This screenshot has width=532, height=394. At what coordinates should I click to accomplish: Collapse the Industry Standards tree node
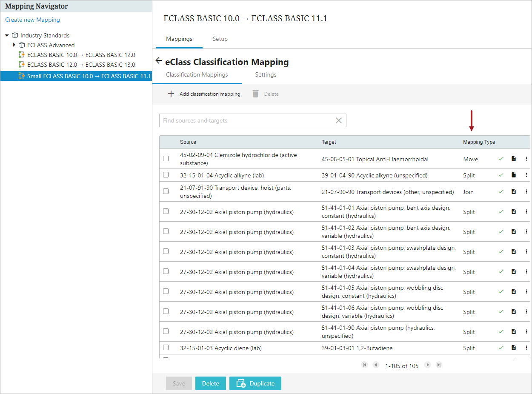tap(7, 35)
